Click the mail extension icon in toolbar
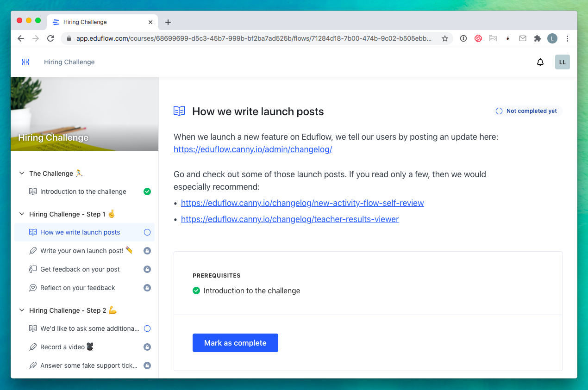Image resolution: width=588 pixels, height=390 pixels. (x=523, y=38)
